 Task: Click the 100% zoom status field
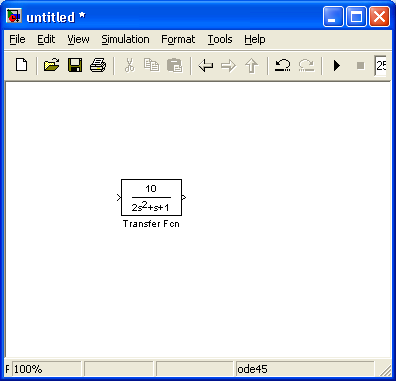coord(47,369)
